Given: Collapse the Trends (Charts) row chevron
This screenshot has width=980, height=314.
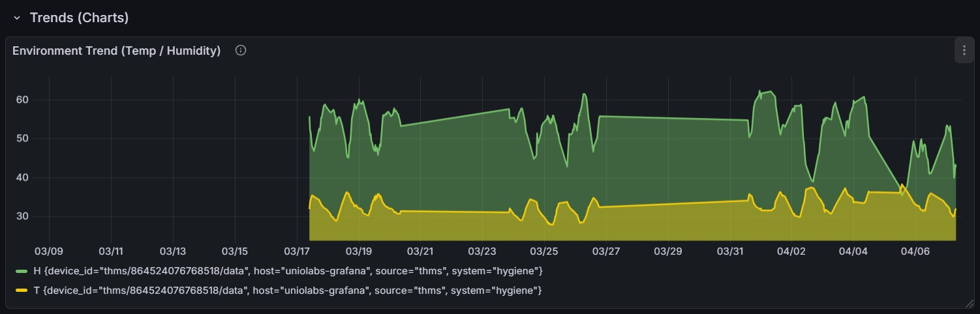Looking at the screenshot, I should pos(17,18).
